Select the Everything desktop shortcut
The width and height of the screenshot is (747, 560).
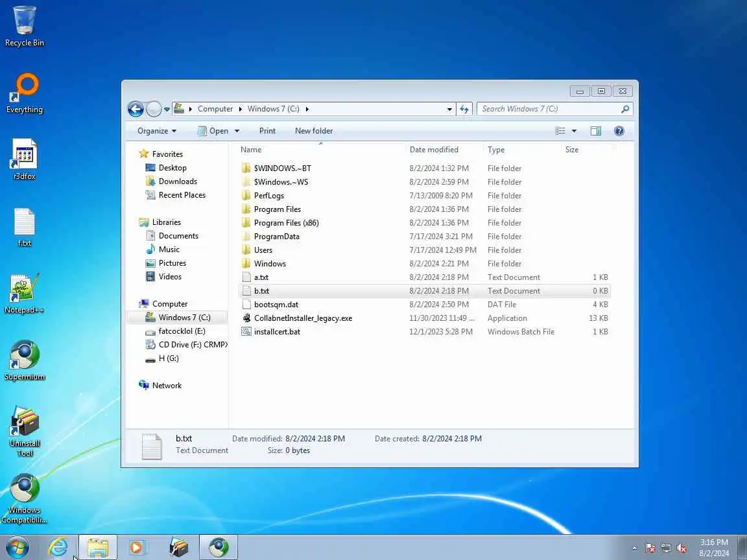[x=24, y=93]
